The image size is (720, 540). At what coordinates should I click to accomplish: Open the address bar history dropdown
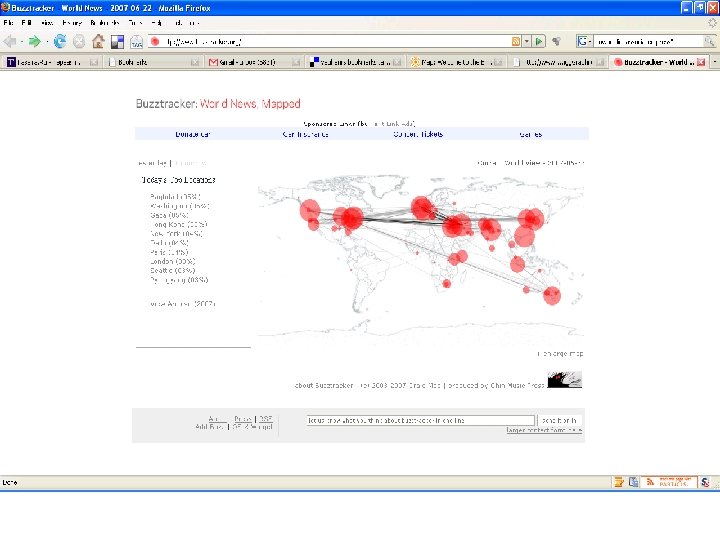[x=527, y=42]
